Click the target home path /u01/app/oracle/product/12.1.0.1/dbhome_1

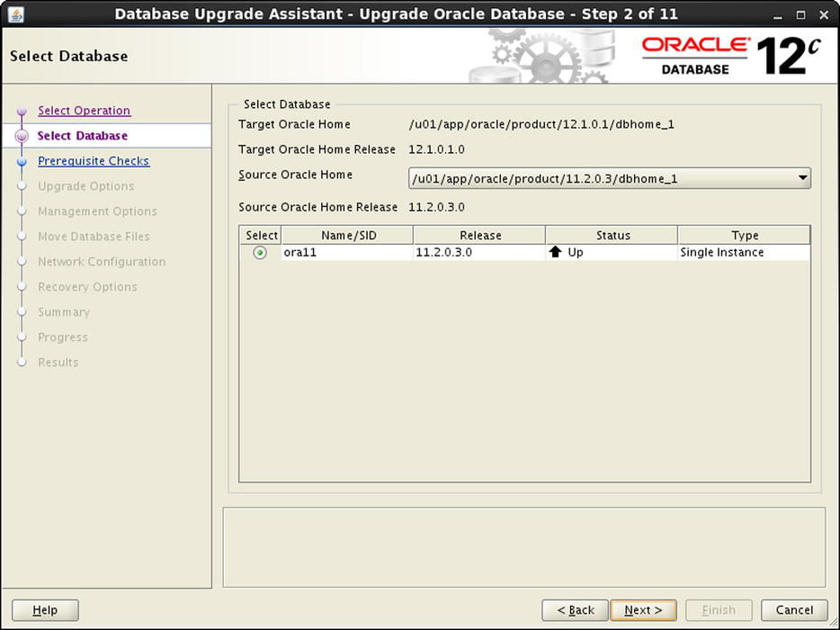(541, 124)
